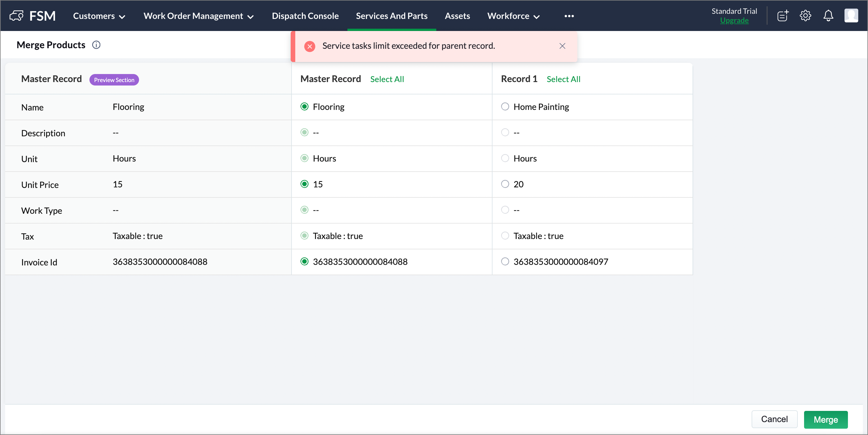
Task: Open the Merge Products info icon
Action: tap(96, 45)
